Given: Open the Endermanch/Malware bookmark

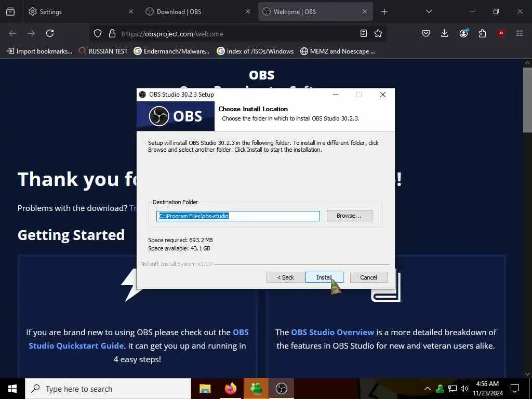Looking at the screenshot, I should point(171,51).
